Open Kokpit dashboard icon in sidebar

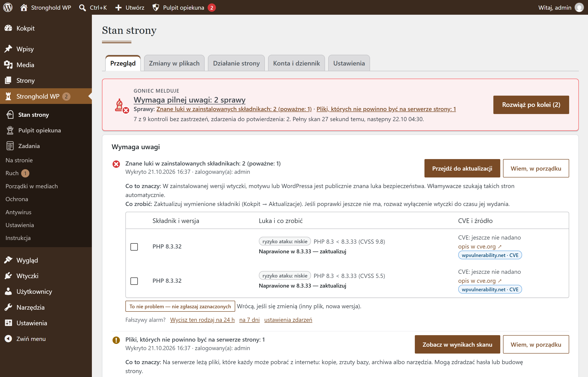pyautogui.click(x=8, y=28)
